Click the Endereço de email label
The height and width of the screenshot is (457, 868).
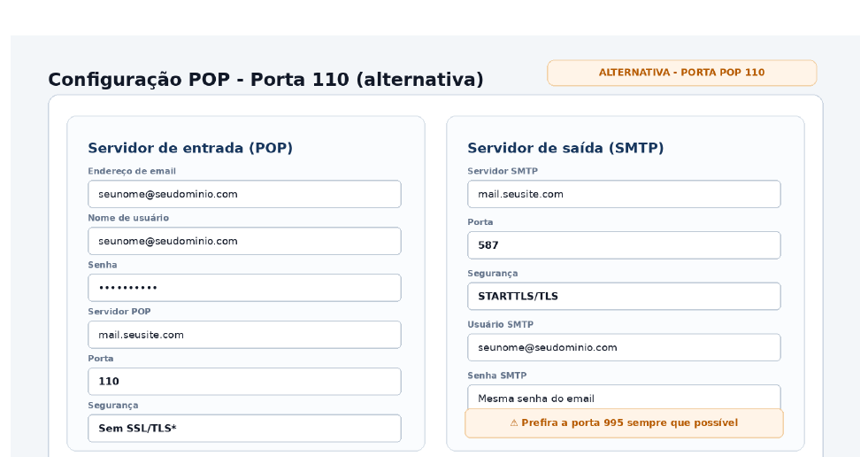132,171
